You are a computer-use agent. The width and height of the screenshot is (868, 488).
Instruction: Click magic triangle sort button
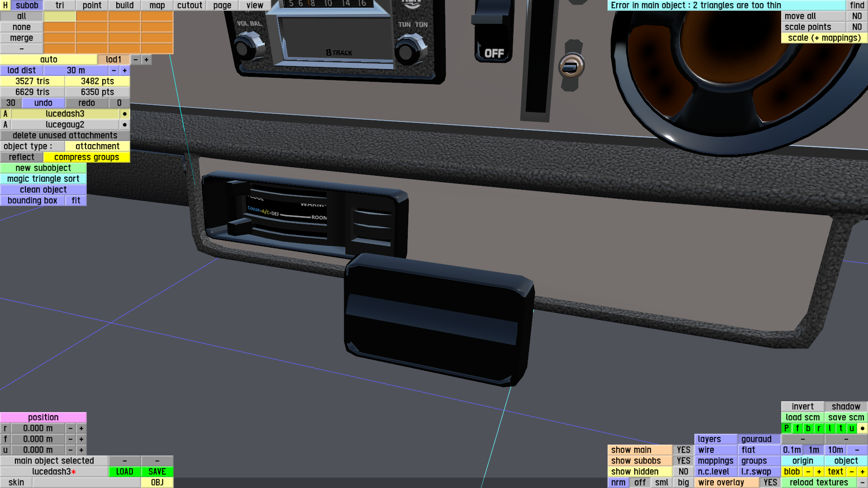point(43,179)
